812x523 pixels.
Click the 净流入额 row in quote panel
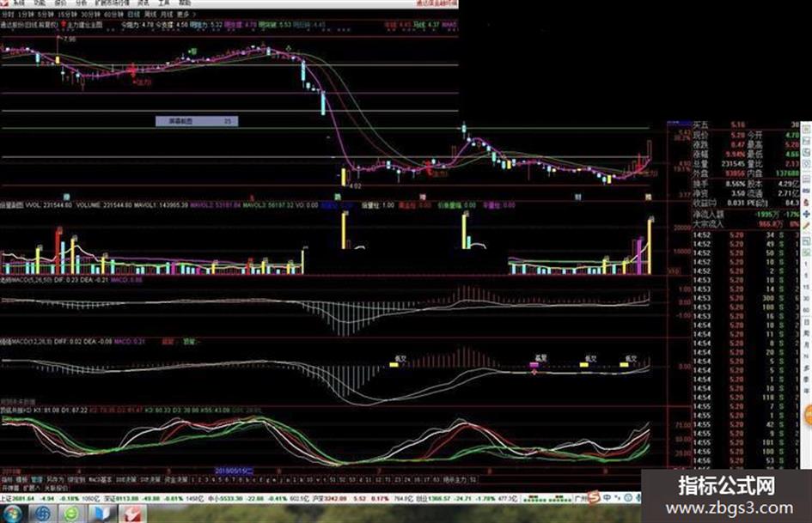click(x=746, y=215)
